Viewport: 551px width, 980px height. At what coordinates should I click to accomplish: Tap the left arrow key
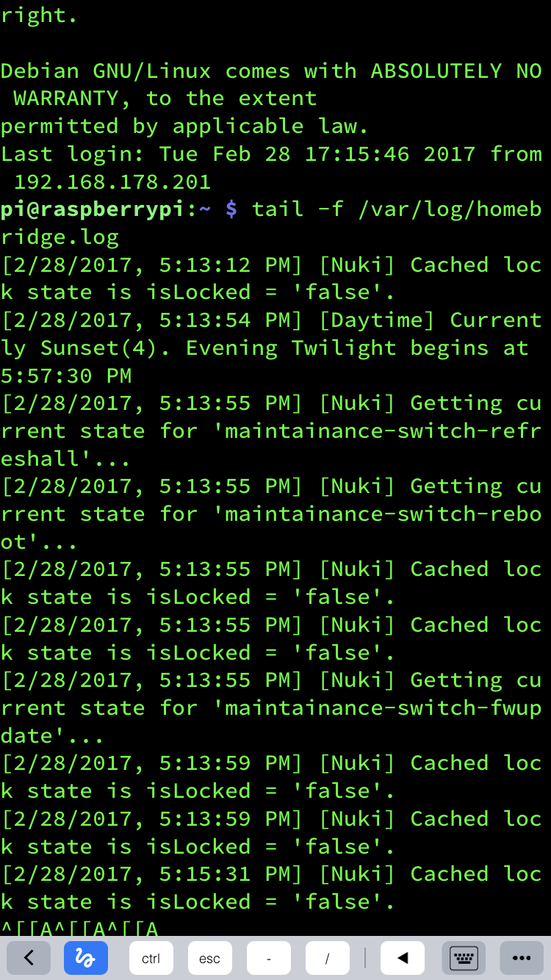tap(402, 958)
